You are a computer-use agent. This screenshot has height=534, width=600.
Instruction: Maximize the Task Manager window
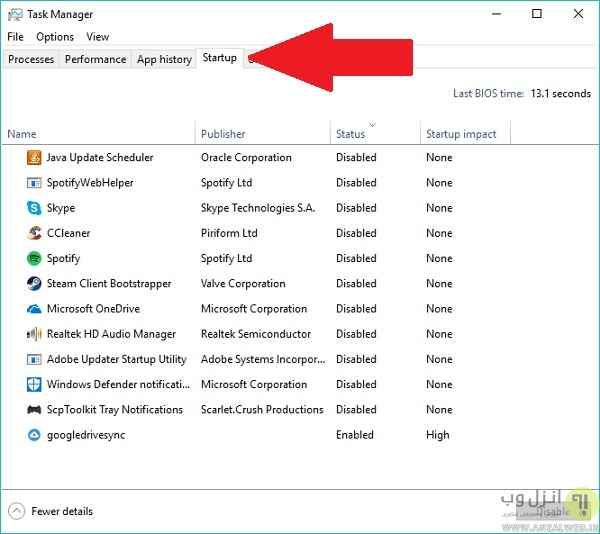537,14
